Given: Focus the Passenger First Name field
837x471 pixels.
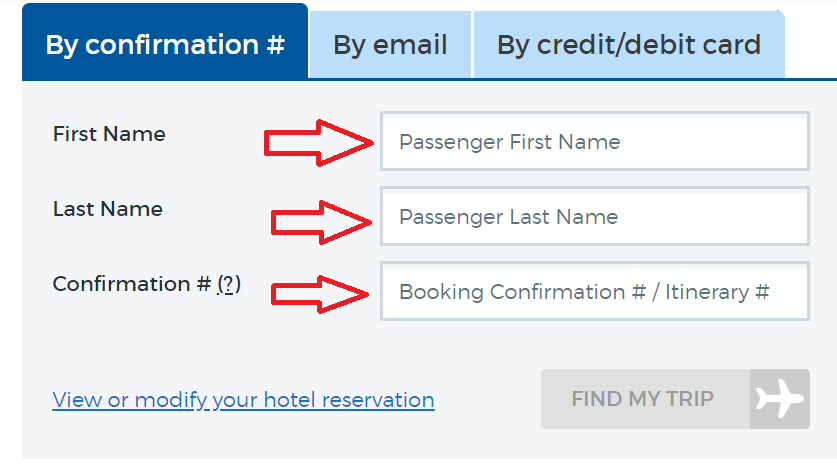Looking at the screenshot, I should click(595, 142).
